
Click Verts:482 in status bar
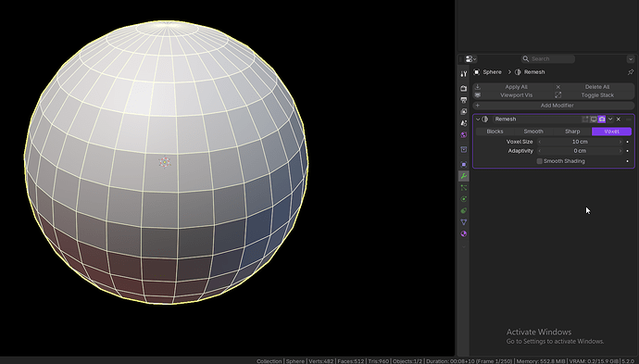pyautogui.click(x=320, y=361)
